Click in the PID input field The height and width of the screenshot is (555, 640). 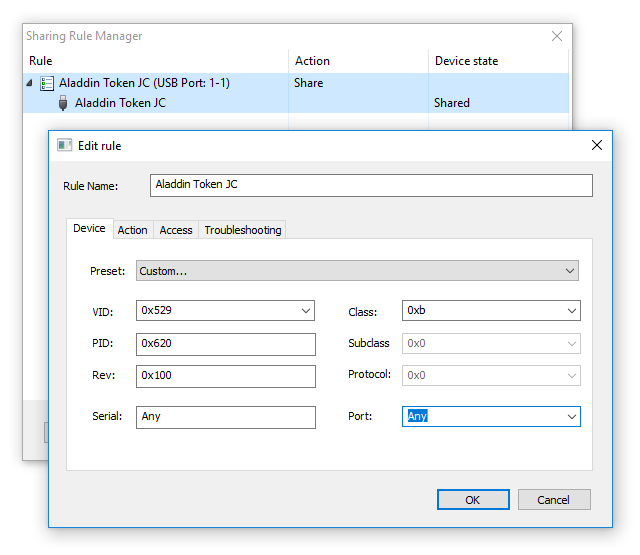click(x=226, y=344)
